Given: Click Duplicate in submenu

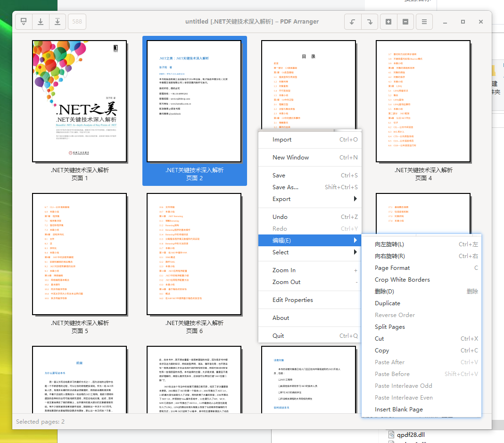Looking at the screenshot, I should pos(421,303).
